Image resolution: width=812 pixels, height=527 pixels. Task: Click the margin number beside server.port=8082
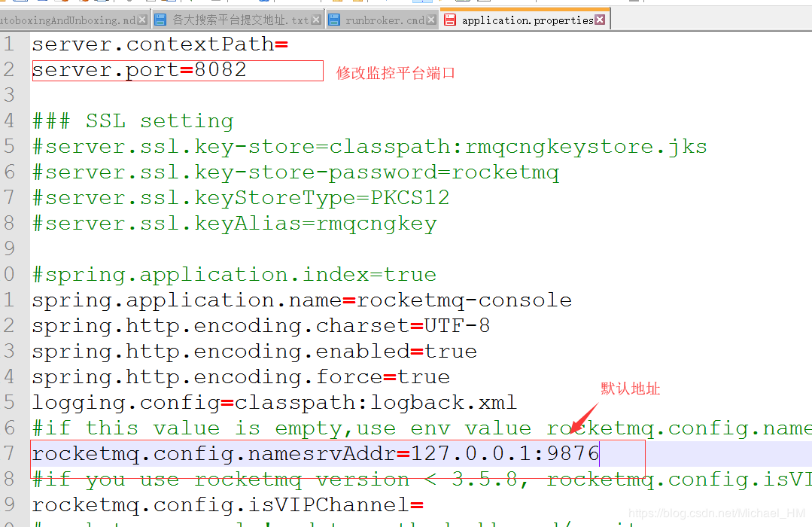tap(9, 69)
